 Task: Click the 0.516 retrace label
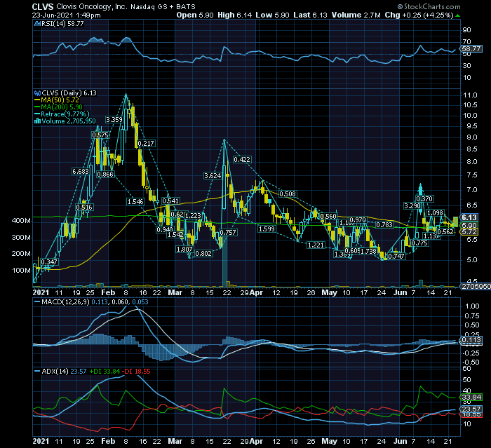point(84,207)
